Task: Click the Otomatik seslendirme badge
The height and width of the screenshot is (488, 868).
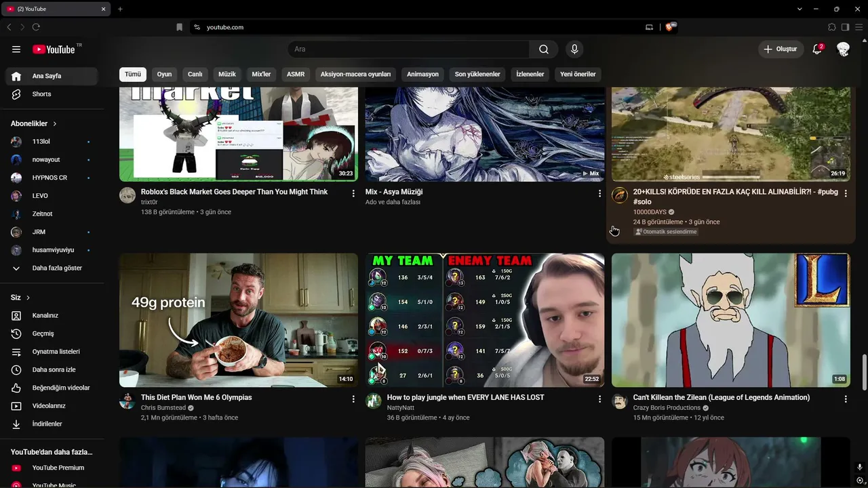Action: (x=666, y=232)
